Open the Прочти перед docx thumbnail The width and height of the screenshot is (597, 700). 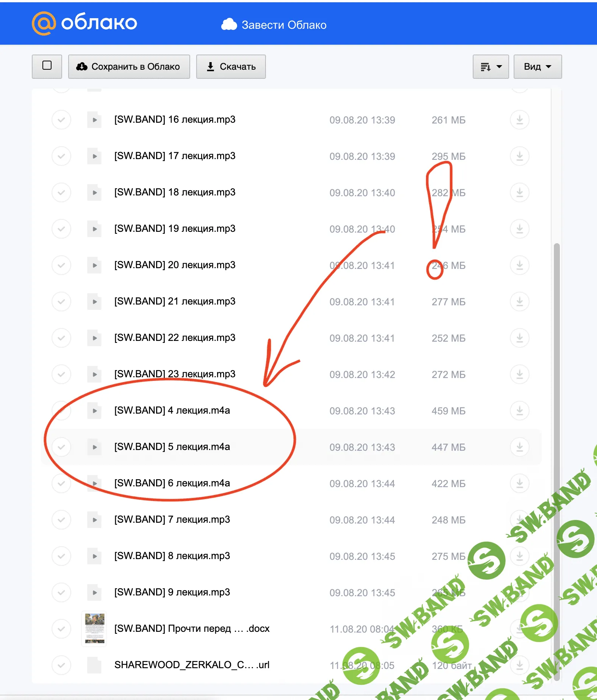(x=94, y=629)
